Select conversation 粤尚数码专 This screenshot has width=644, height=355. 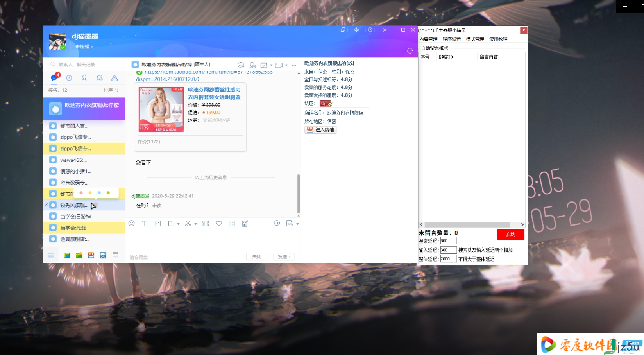click(x=84, y=183)
